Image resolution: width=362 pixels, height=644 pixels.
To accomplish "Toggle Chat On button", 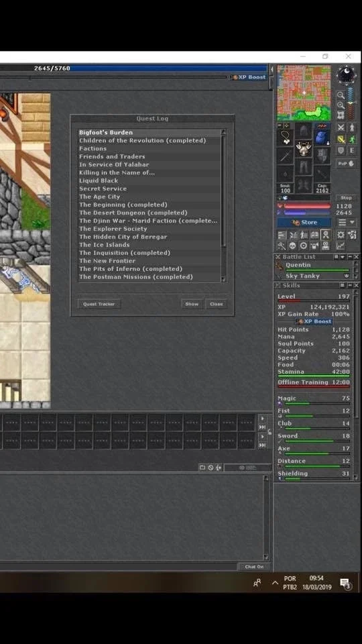I will click(254, 567).
